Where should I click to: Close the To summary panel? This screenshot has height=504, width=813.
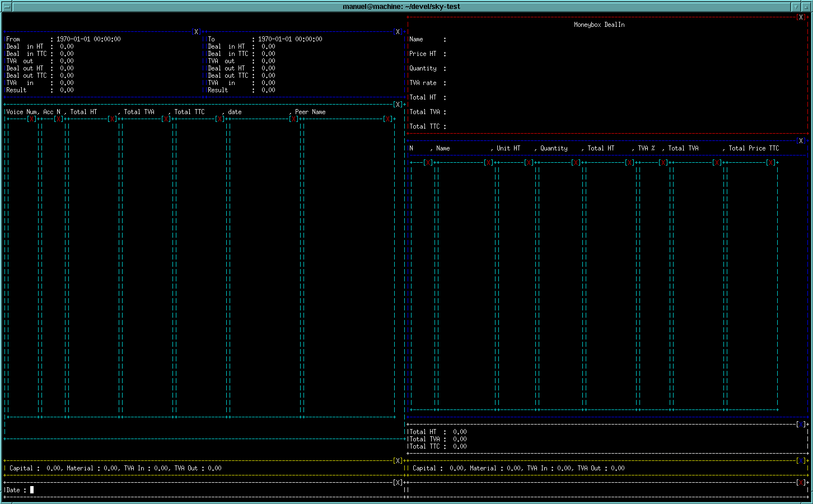398,32
